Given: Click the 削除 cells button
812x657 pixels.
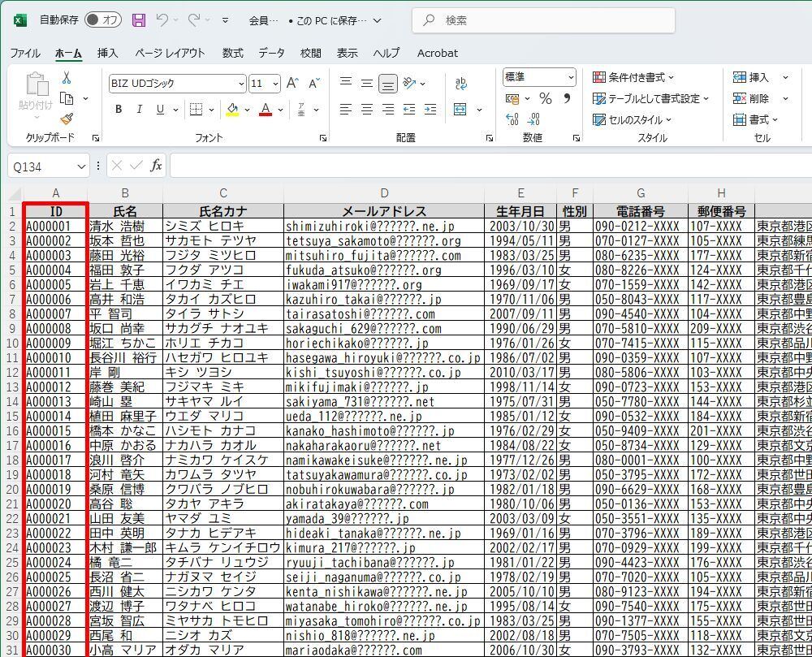Looking at the screenshot, I should (x=751, y=98).
